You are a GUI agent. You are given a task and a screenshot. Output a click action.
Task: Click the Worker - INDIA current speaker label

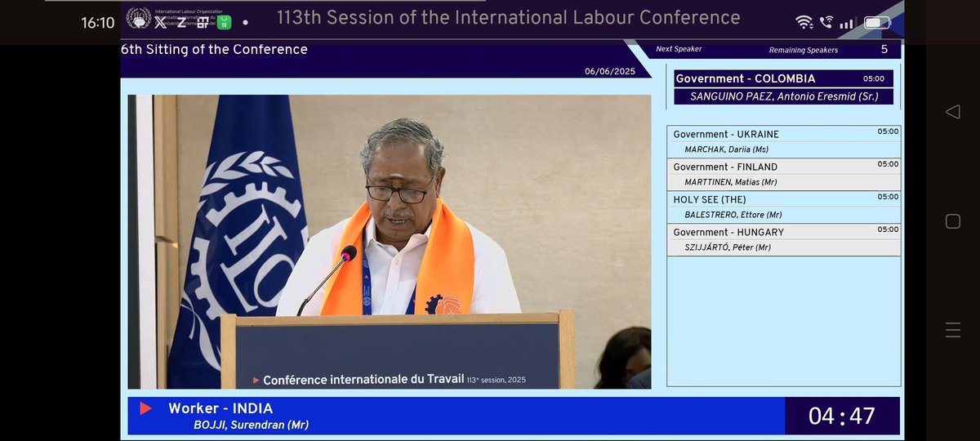point(220,408)
